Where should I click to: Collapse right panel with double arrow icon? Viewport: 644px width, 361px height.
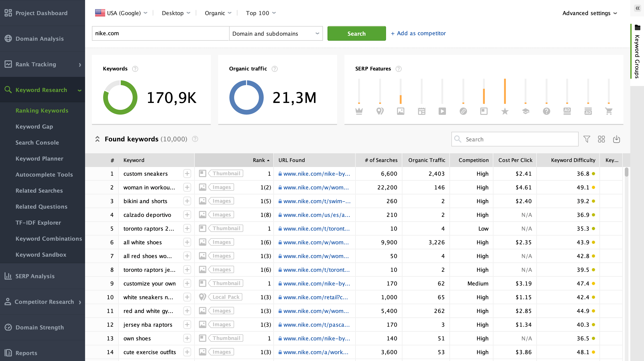click(x=638, y=8)
